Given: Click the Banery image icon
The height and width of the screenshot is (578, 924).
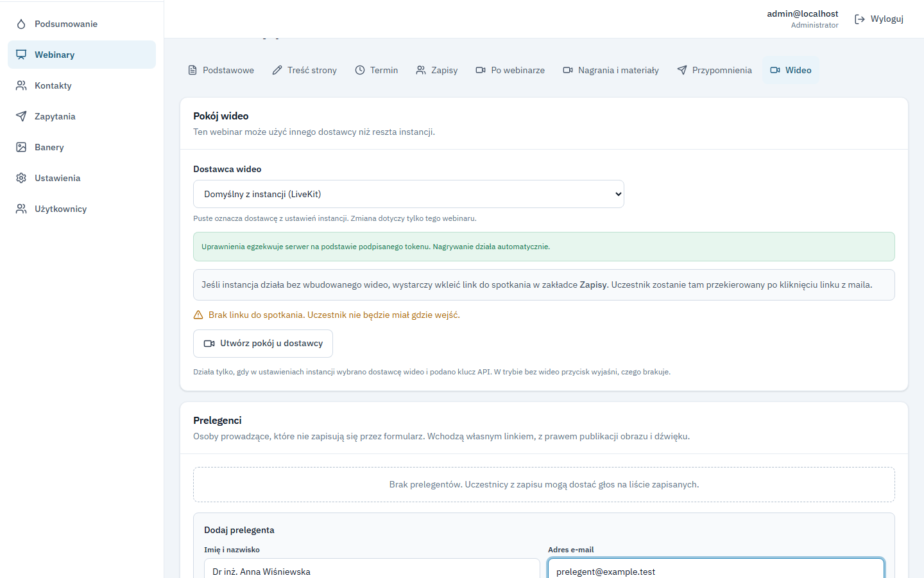Looking at the screenshot, I should click(21, 147).
